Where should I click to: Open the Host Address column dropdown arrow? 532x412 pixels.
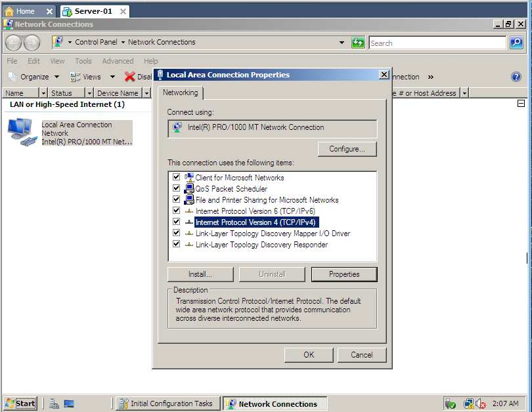[x=464, y=93]
